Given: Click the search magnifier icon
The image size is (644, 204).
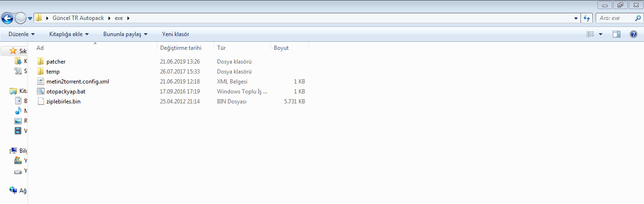Looking at the screenshot, I should pyautogui.click(x=637, y=18).
